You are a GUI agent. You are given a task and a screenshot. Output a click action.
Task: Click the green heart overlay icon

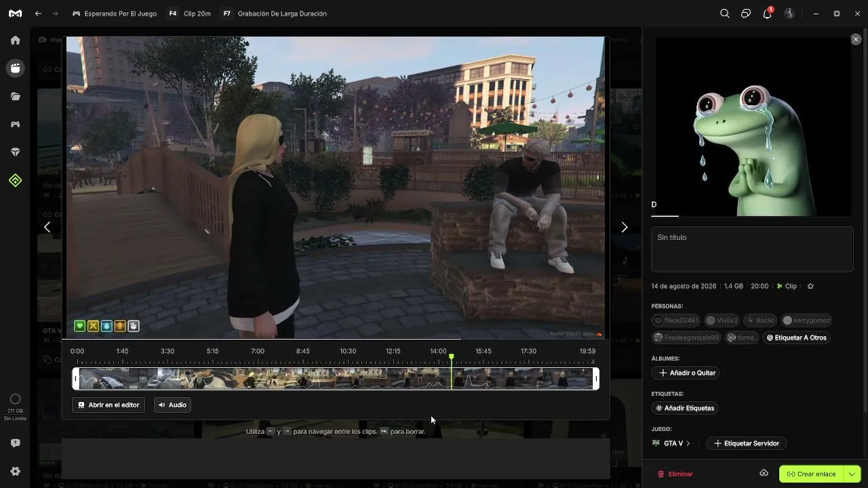click(x=79, y=326)
